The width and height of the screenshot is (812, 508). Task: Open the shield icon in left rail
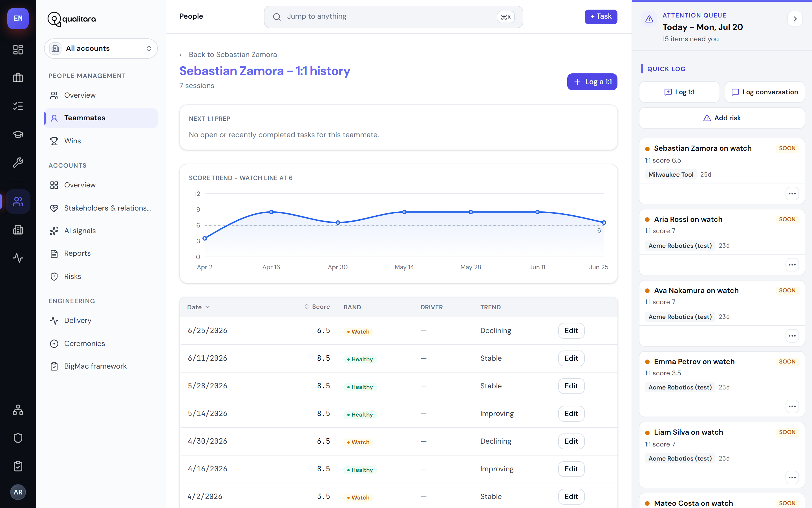[x=18, y=438]
